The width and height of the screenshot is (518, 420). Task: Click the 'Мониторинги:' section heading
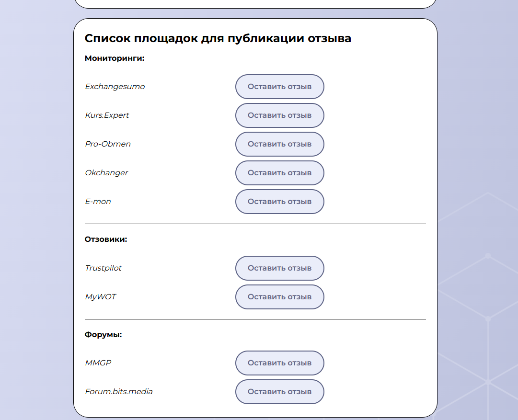(115, 58)
